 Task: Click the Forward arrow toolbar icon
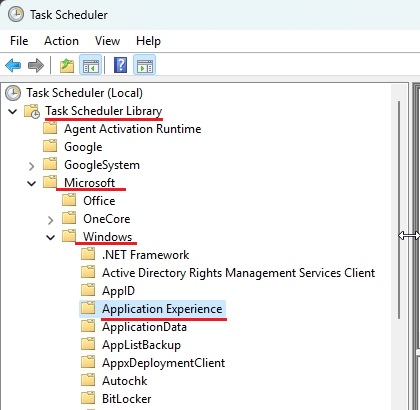[x=36, y=65]
